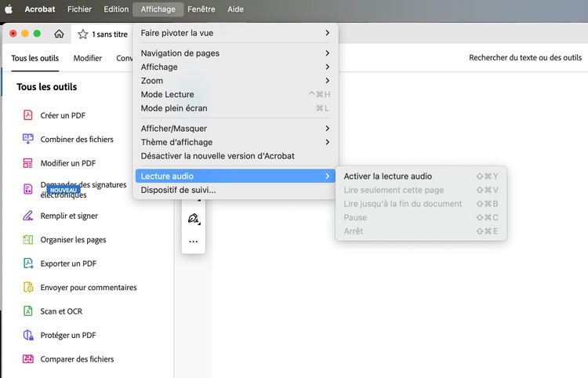
Task: Click the Scan et OCR icon
Action: click(28, 311)
